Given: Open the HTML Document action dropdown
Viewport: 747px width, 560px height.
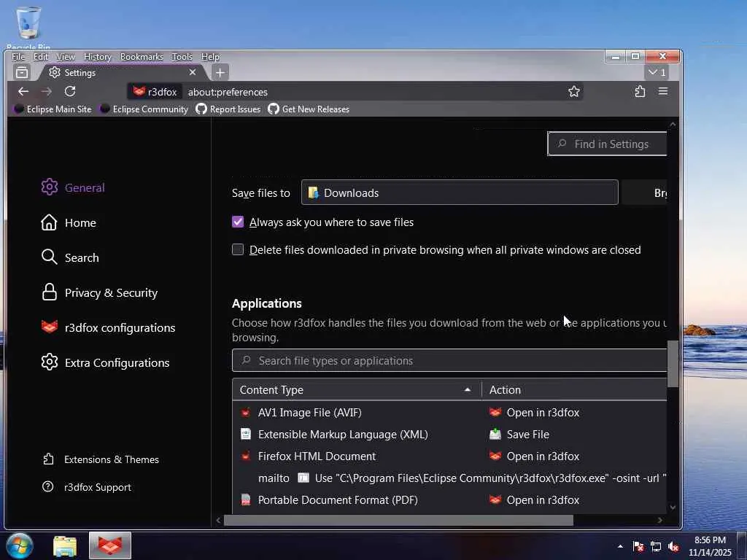Looking at the screenshot, I should [x=534, y=456].
